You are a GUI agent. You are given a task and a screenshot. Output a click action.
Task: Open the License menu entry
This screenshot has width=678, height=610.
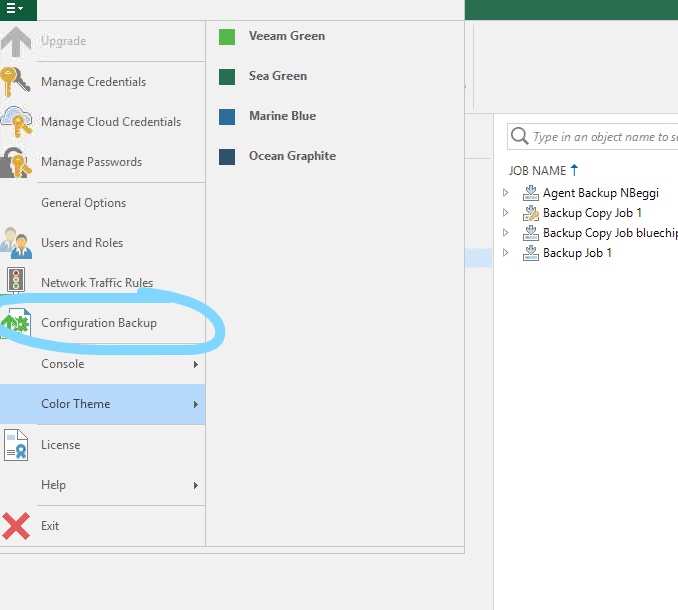pos(102,445)
